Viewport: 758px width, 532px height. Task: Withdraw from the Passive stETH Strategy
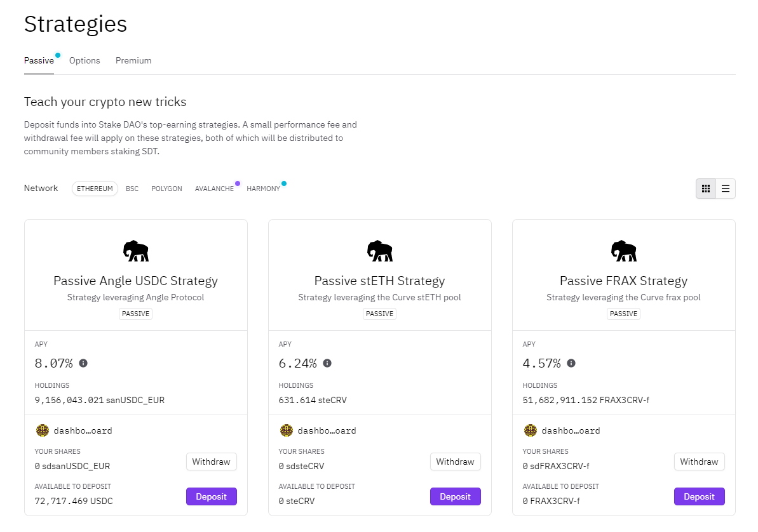point(455,462)
